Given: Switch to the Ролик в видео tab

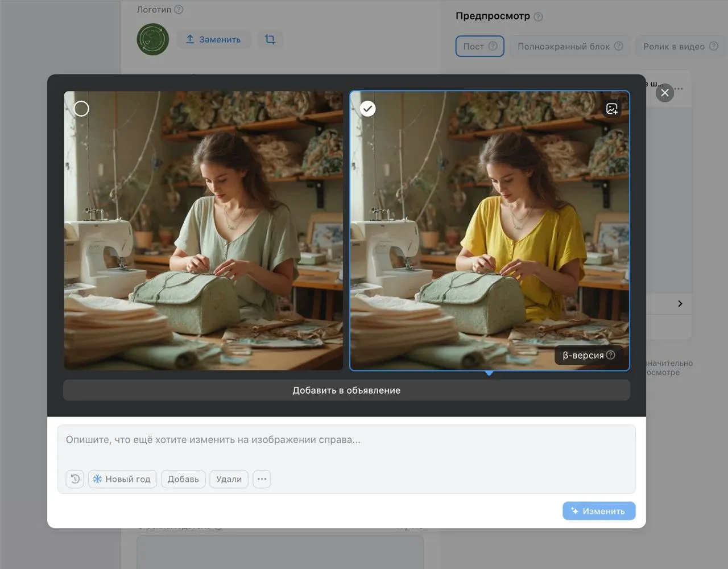Looking at the screenshot, I should 674,46.
